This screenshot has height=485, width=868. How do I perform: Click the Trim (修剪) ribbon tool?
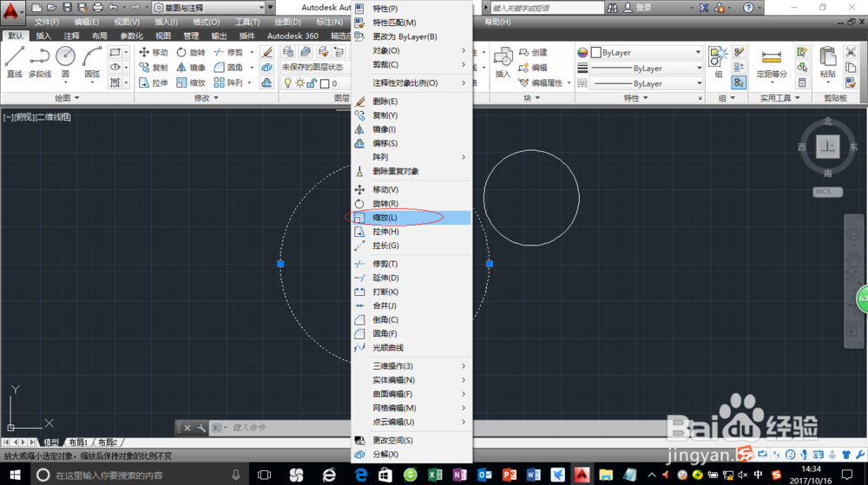tap(228, 53)
